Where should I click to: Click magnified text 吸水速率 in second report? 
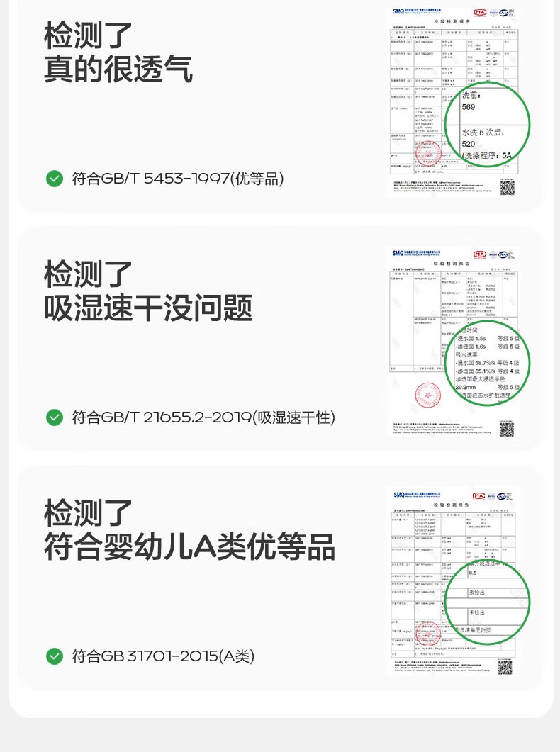point(466,354)
